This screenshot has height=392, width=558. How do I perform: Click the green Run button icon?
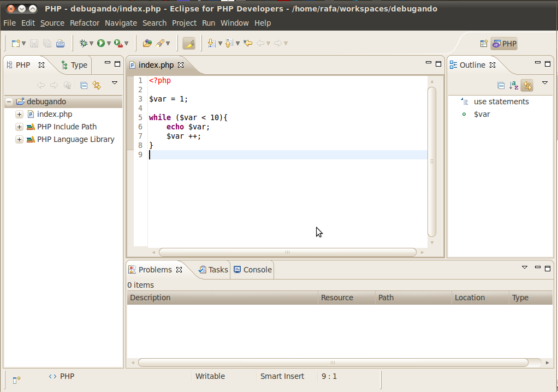click(101, 43)
